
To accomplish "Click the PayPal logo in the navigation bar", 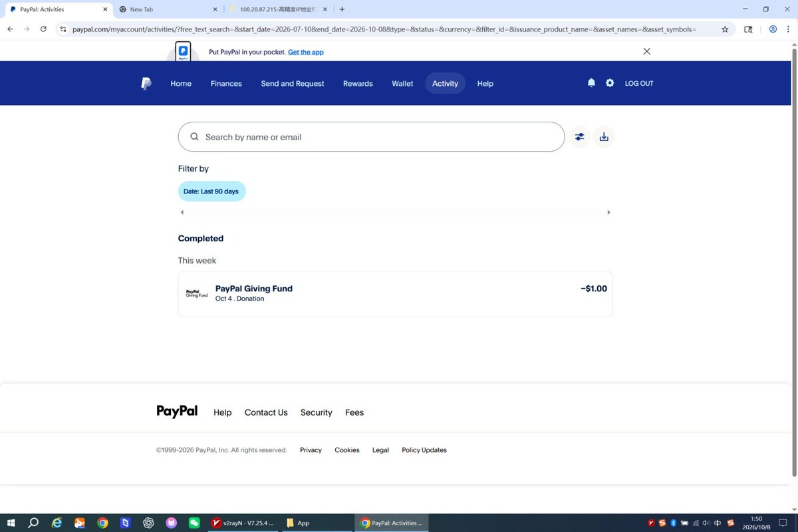I will (146, 84).
